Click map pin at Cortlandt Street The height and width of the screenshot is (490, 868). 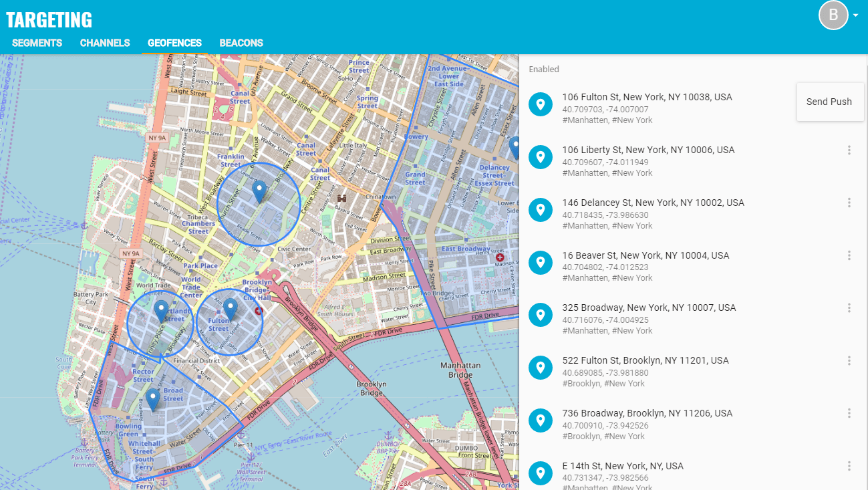point(160,311)
